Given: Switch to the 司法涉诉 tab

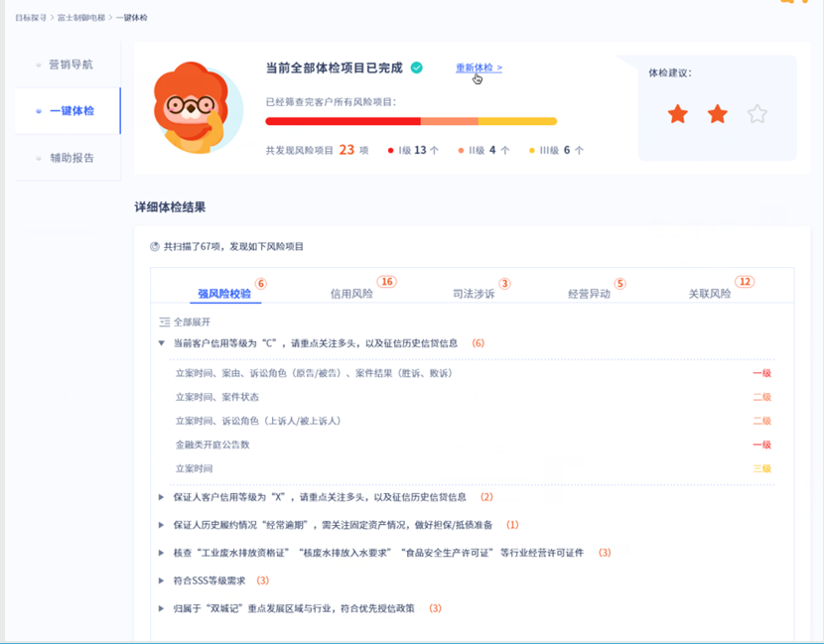Looking at the screenshot, I should (x=474, y=294).
